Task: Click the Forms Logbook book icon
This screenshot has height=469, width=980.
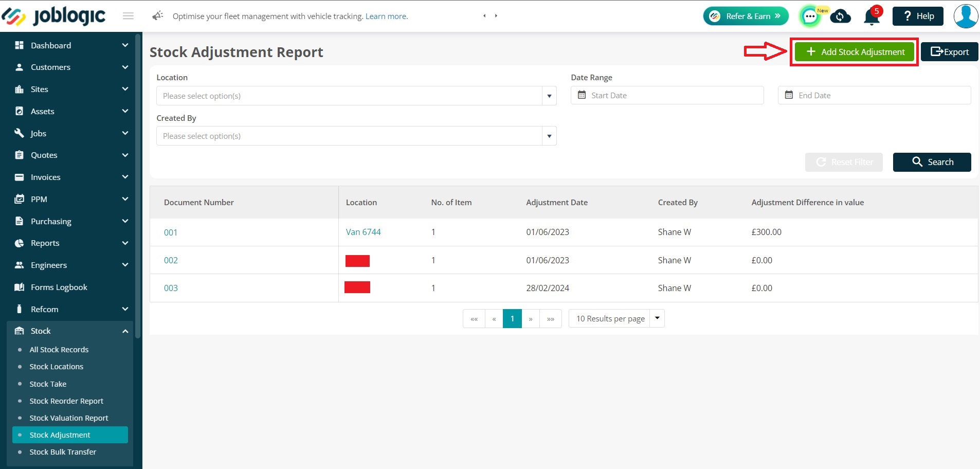Action: tap(20, 287)
